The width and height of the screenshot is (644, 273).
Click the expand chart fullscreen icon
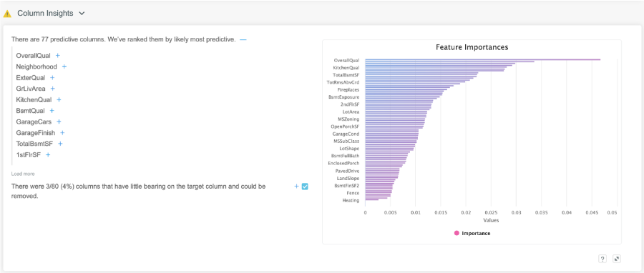pyautogui.click(x=617, y=259)
